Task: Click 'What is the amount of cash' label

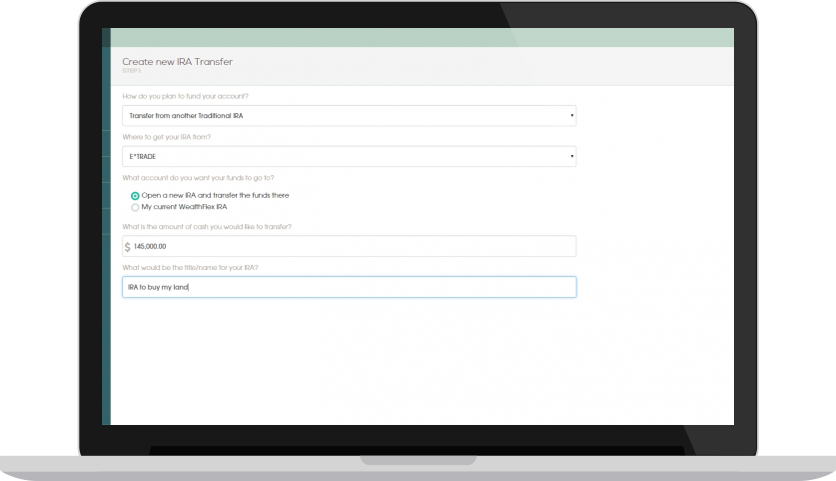Action: pyautogui.click(x=206, y=227)
